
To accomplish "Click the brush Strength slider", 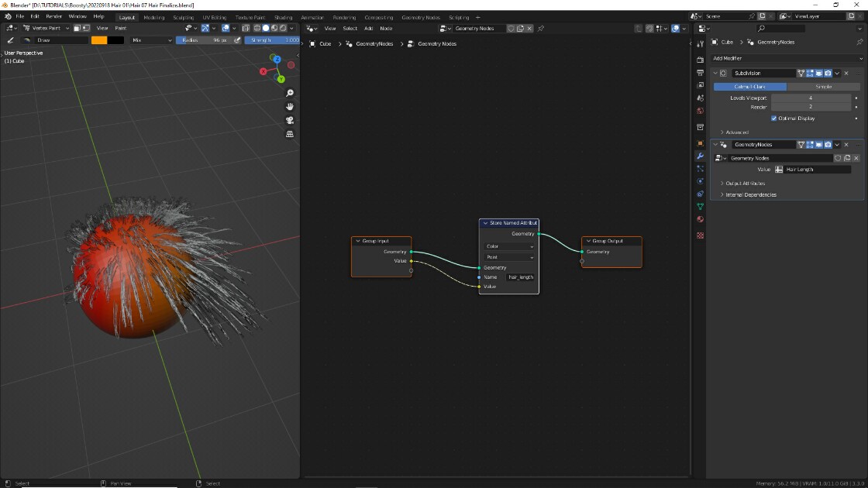I will 272,40.
